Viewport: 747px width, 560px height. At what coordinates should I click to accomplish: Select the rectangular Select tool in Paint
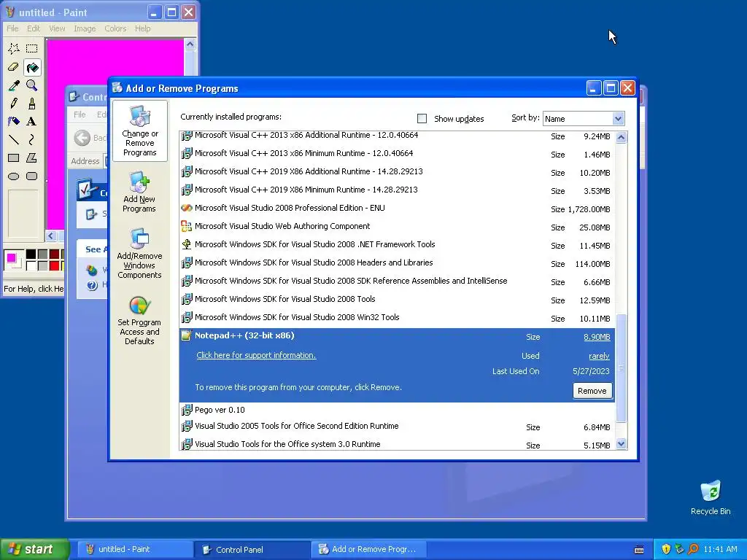click(x=32, y=49)
